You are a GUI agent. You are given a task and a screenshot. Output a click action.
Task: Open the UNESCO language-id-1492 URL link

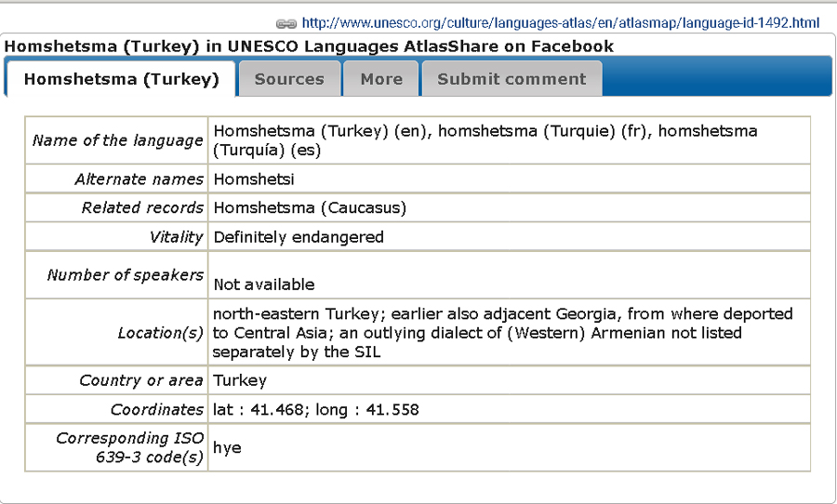pyautogui.click(x=561, y=23)
